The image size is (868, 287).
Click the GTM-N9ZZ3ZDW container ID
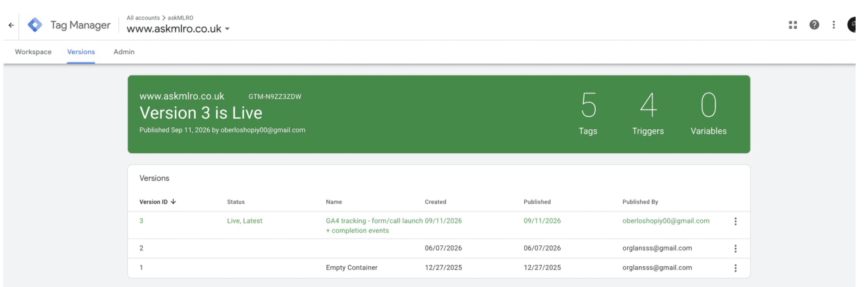point(275,97)
